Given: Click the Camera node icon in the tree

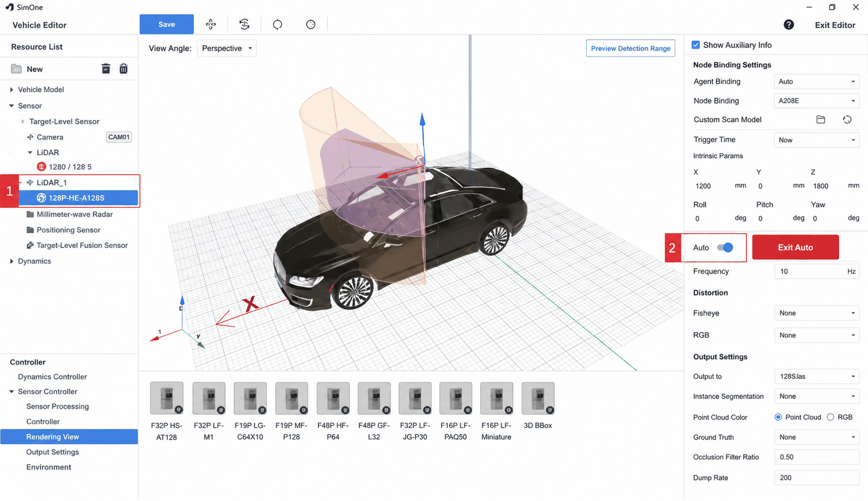Looking at the screenshot, I should (x=30, y=137).
